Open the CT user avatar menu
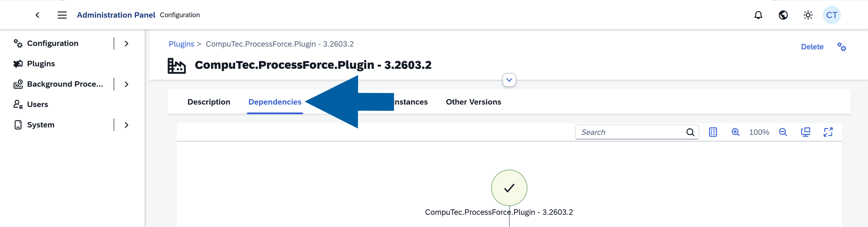Viewport: 868px width, 227px height. 832,15
